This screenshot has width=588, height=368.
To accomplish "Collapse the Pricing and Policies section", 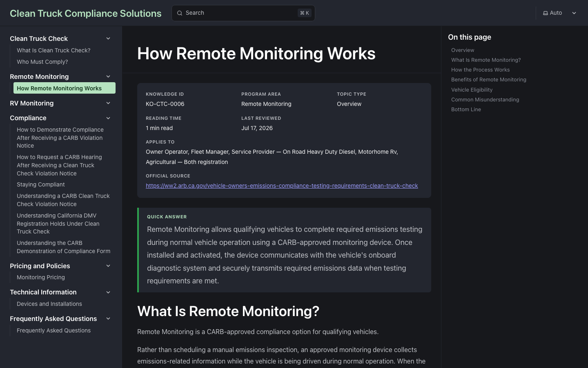I will [x=108, y=266].
